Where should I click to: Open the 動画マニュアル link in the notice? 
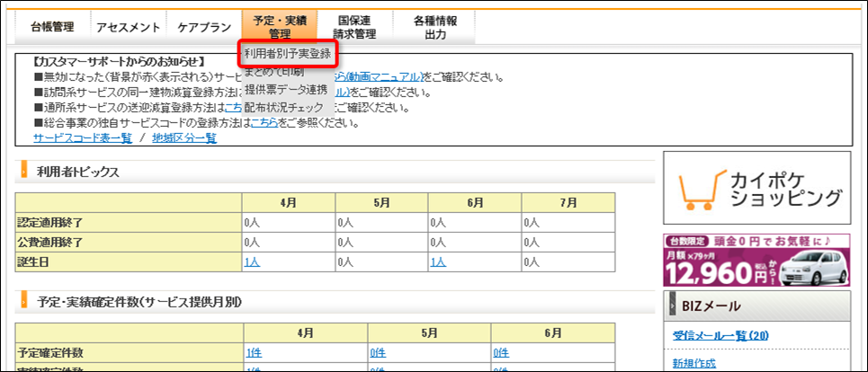click(379, 76)
